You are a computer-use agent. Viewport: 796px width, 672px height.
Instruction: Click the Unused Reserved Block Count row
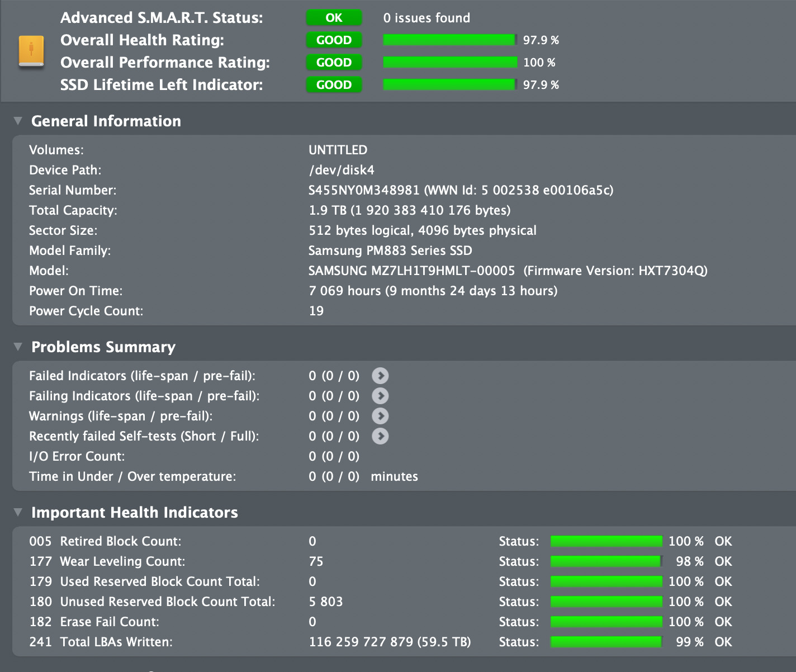(167, 602)
